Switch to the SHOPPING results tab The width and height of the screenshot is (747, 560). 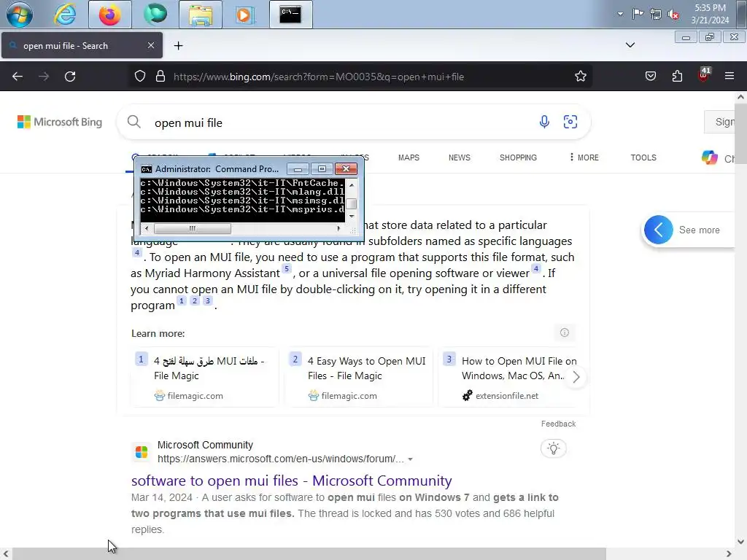click(x=518, y=157)
